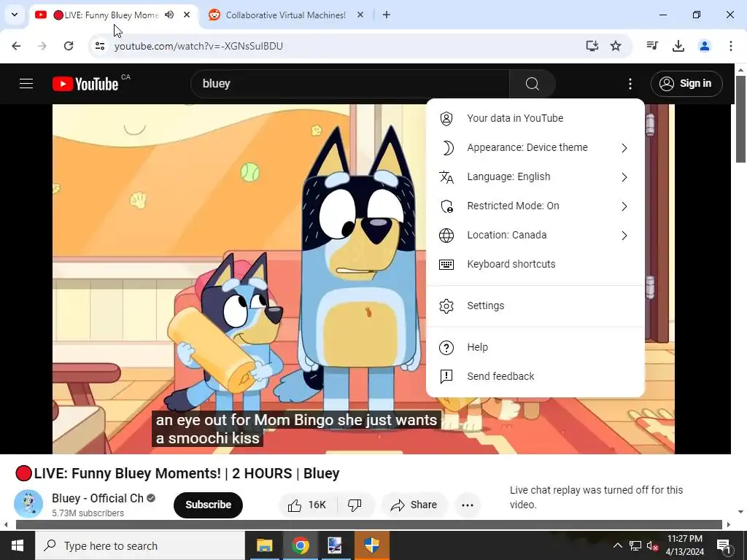Open File Explorer from the taskbar
The width and height of the screenshot is (747, 560).
coord(264,545)
